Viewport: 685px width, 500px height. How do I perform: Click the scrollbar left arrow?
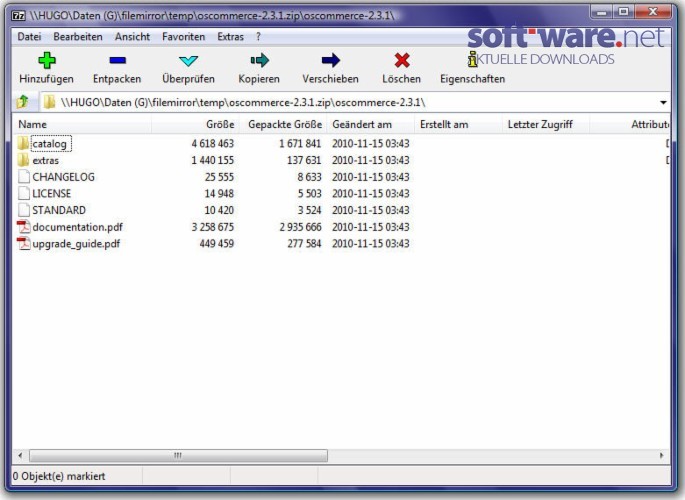tap(20, 455)
